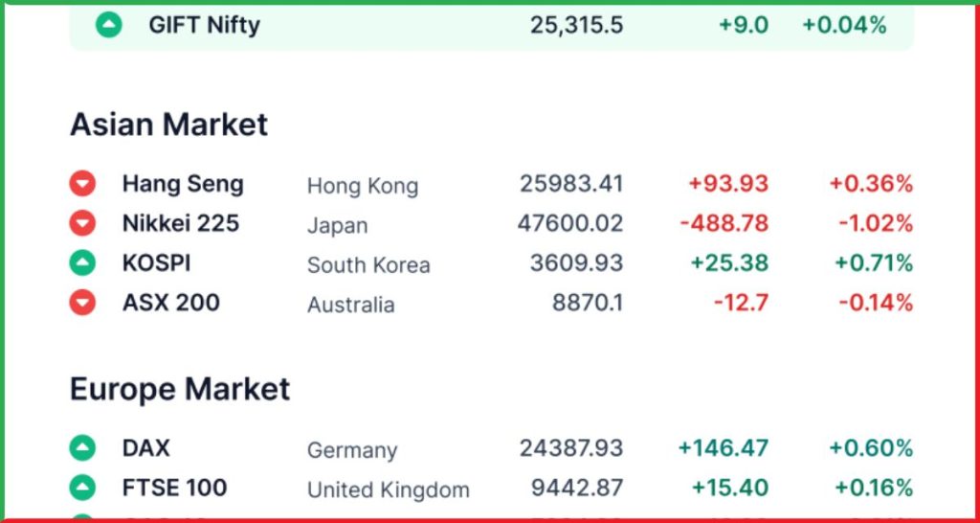980x523 pixels.
Task: Click the green up-arrow icon beside GIFT Nifty
Action: pos(109,25)
